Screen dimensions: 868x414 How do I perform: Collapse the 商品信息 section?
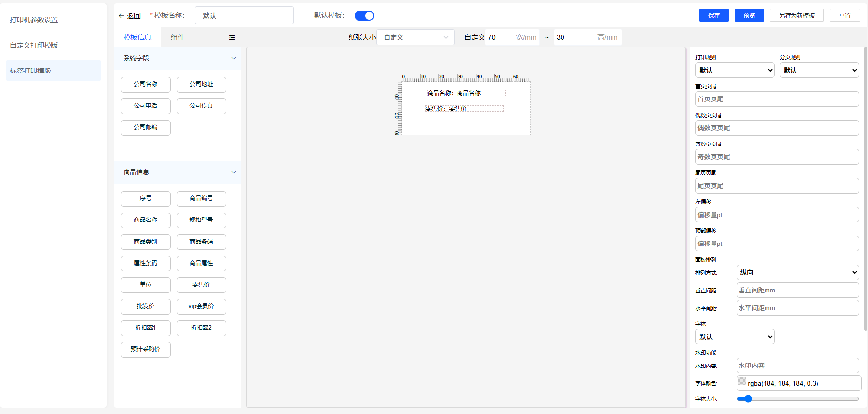pos(234,172)
